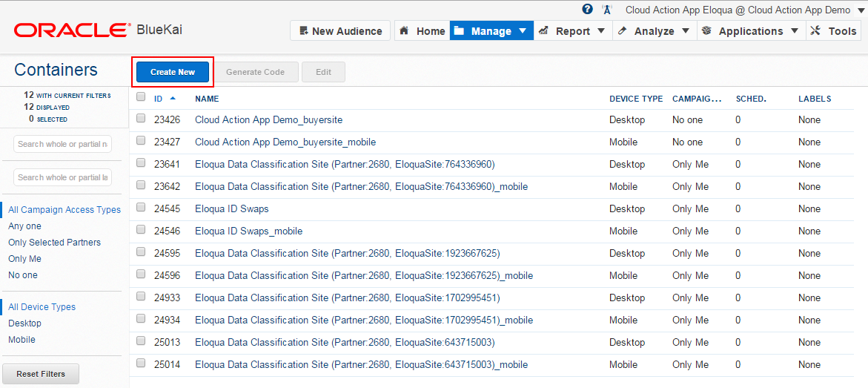Filter campaign access by Any one
868x388 pixels.
click(24, 226)
